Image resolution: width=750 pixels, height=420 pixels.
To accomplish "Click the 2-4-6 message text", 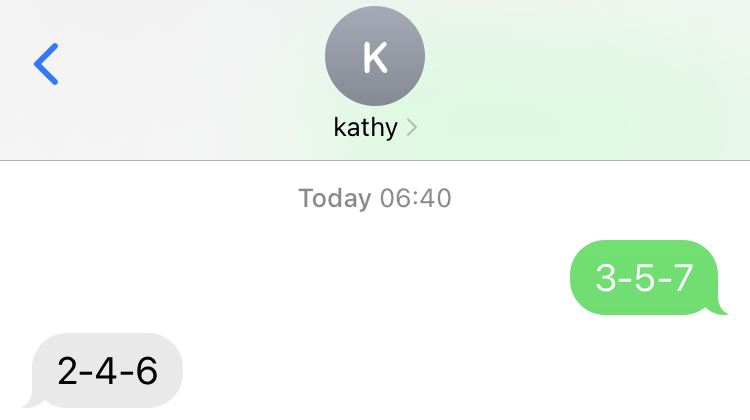I will click(108, 371).
